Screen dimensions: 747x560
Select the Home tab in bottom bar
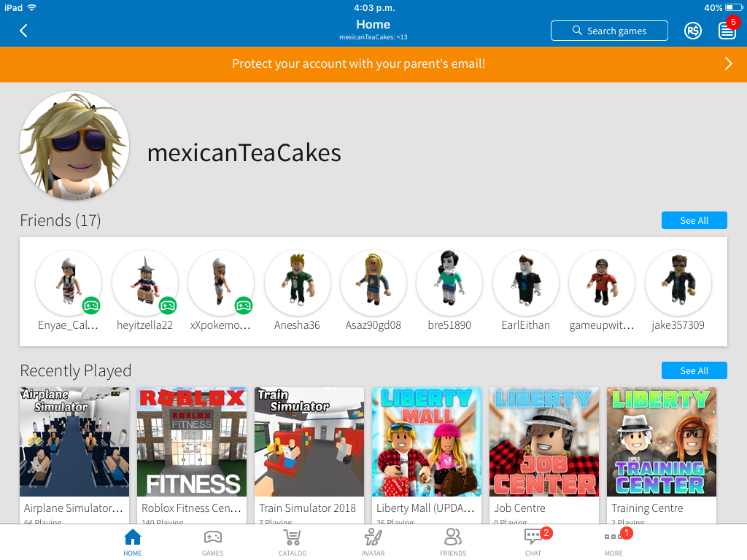(133, 542)
